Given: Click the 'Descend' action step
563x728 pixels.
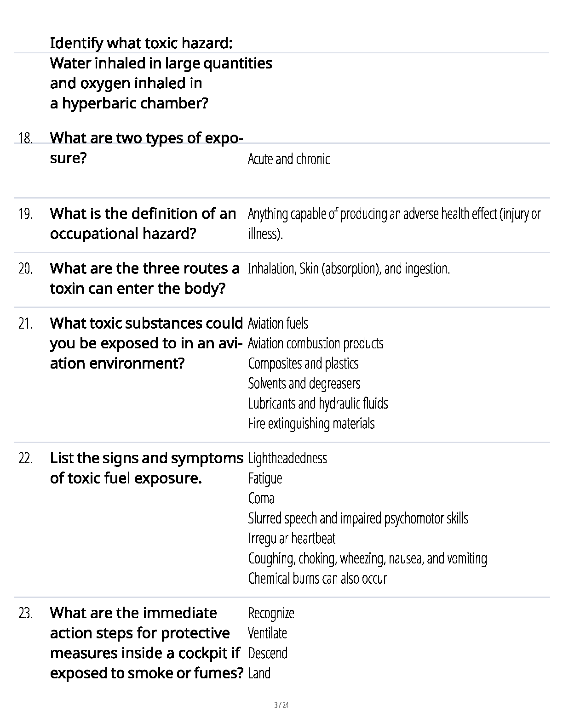Looking at the screenshot, I should 268,653.
